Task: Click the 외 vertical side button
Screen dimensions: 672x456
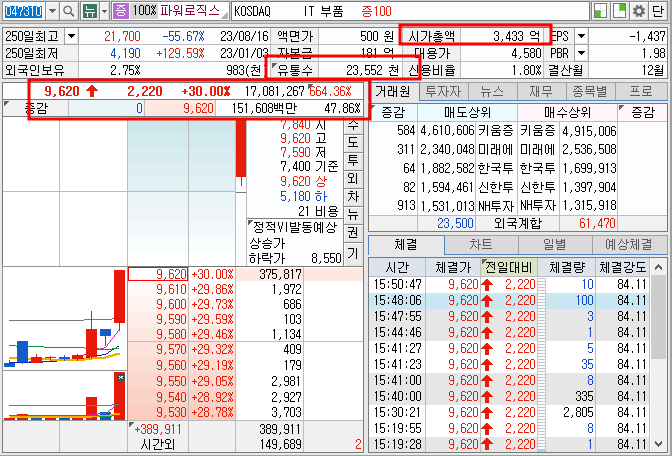Action: pyautogui.click(x=353, y=178)
